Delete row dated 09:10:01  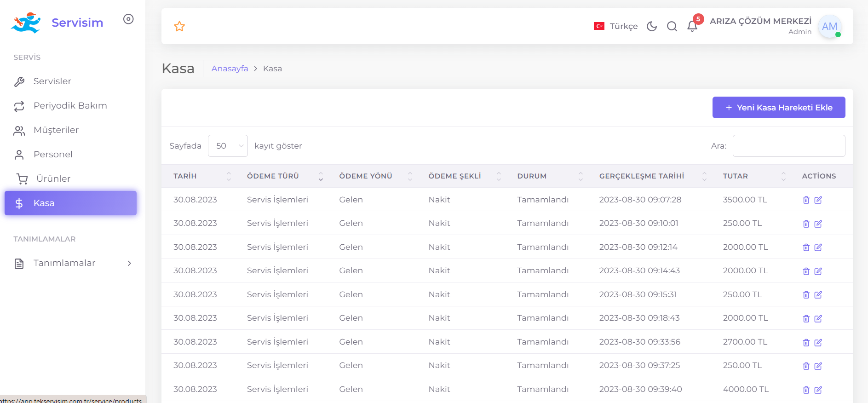click(x=806, y=224)
